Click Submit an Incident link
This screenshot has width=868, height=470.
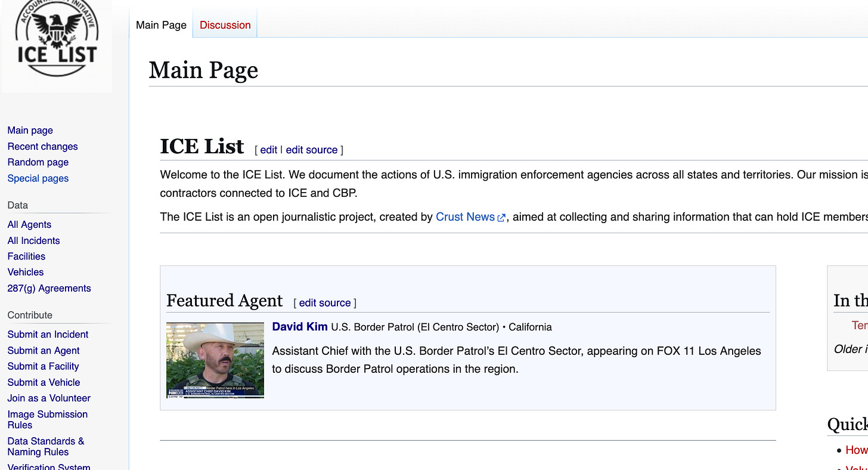[x=48, y=335]
